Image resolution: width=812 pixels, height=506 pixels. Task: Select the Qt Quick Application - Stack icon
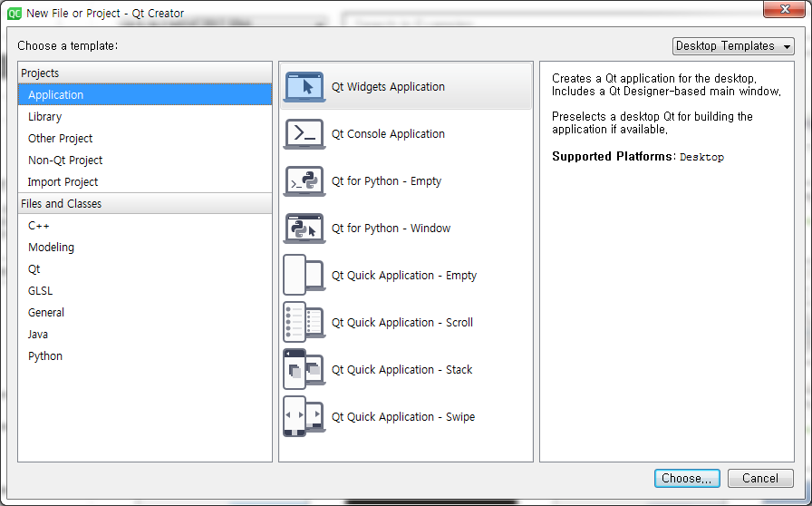[x=304, y=369]
